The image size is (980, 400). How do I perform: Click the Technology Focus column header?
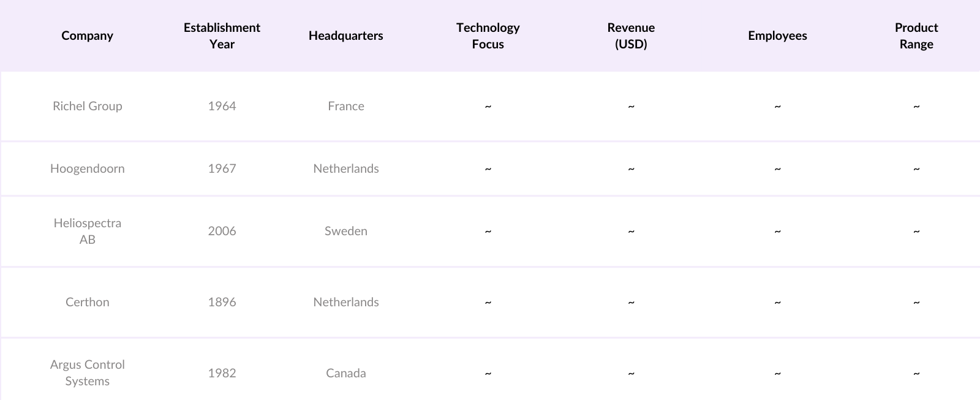tap(488, 36)
